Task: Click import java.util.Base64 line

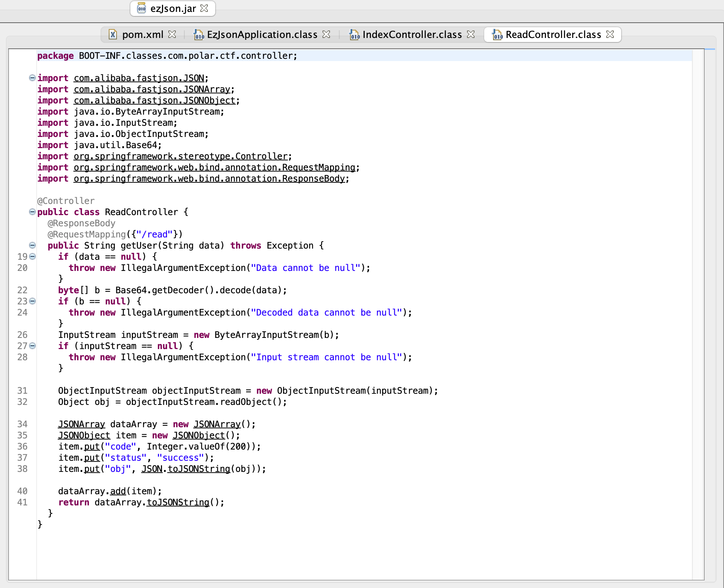Action: [x=99, y=145]
